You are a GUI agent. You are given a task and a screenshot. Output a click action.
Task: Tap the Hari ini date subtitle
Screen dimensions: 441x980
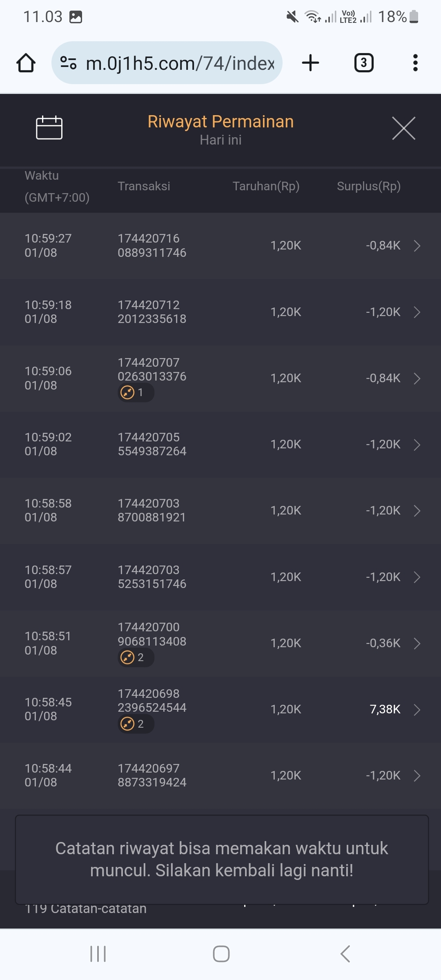[x=220, y=140]
